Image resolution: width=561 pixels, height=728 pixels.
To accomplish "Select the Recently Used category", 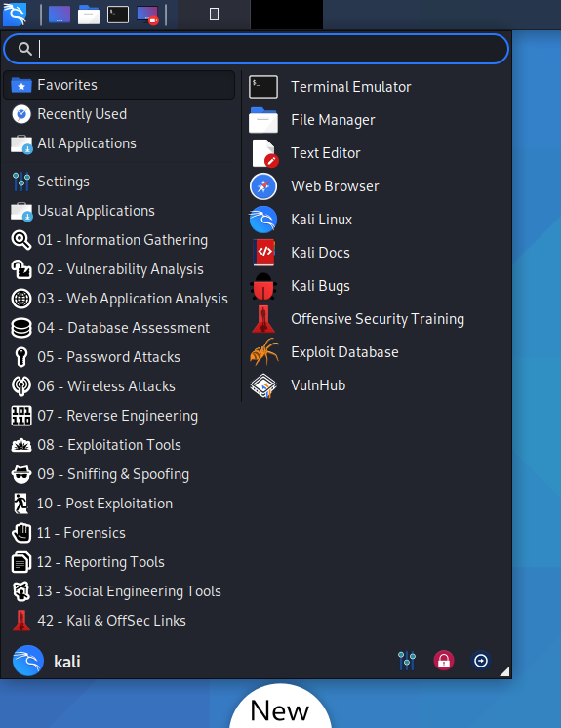I will tap(119, 114).
